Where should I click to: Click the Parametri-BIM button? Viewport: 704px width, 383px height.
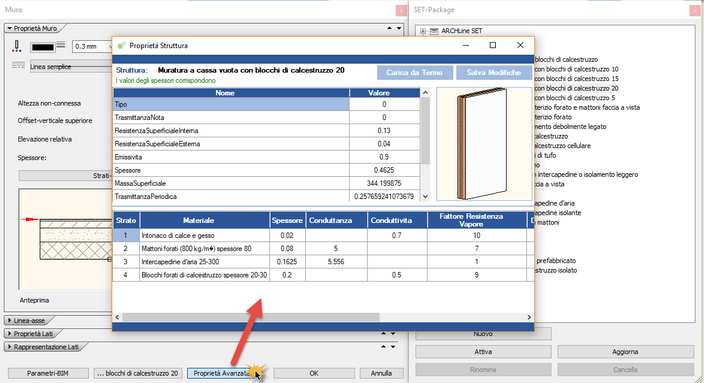pyautogui.click(x=48, y=373)
